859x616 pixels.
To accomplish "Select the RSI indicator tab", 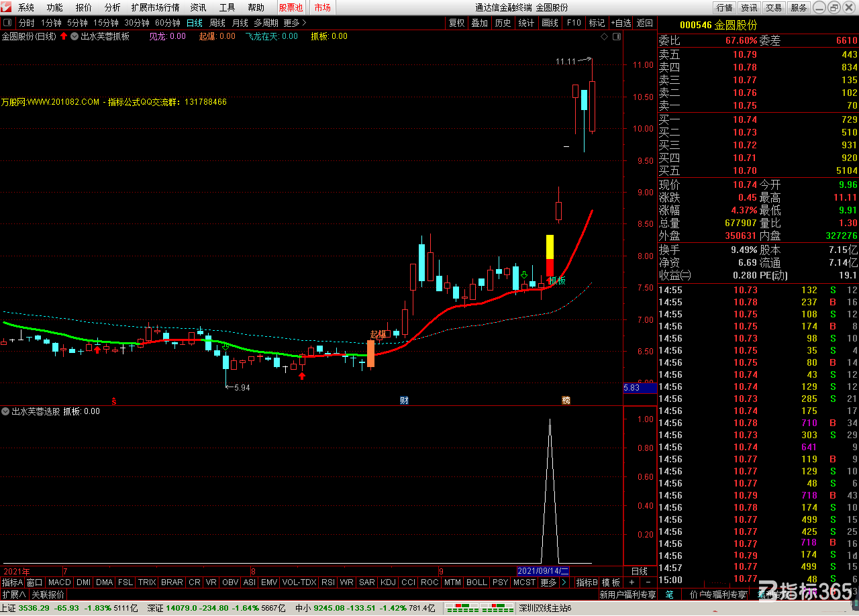I will point(328,582).
